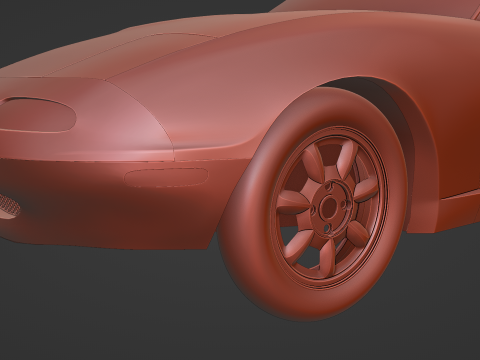The height and width of the screenshot is (360, 480).
Task: Select the oval turn signal outline on bumper
Action: point(166,177)
